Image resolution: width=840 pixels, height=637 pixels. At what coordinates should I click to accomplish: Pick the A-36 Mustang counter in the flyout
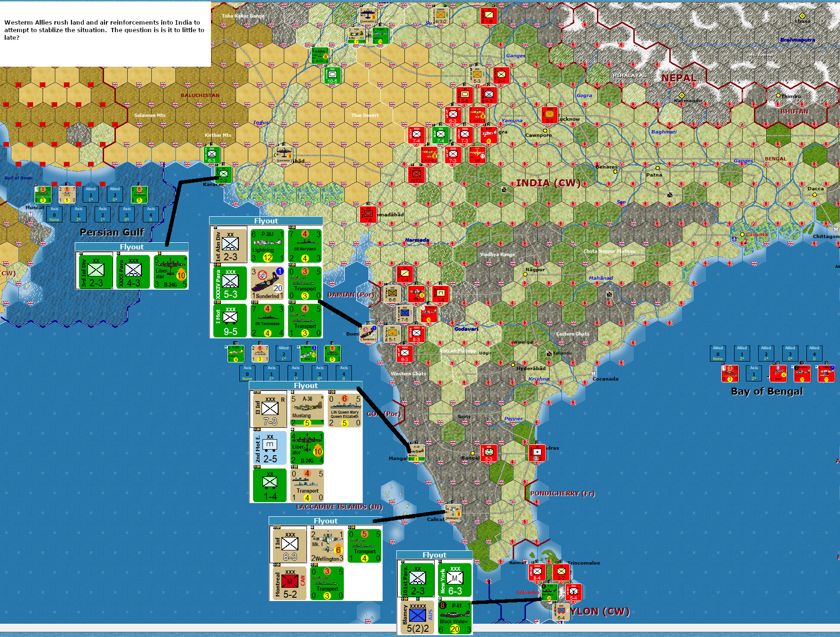click(x=307, y=410)
